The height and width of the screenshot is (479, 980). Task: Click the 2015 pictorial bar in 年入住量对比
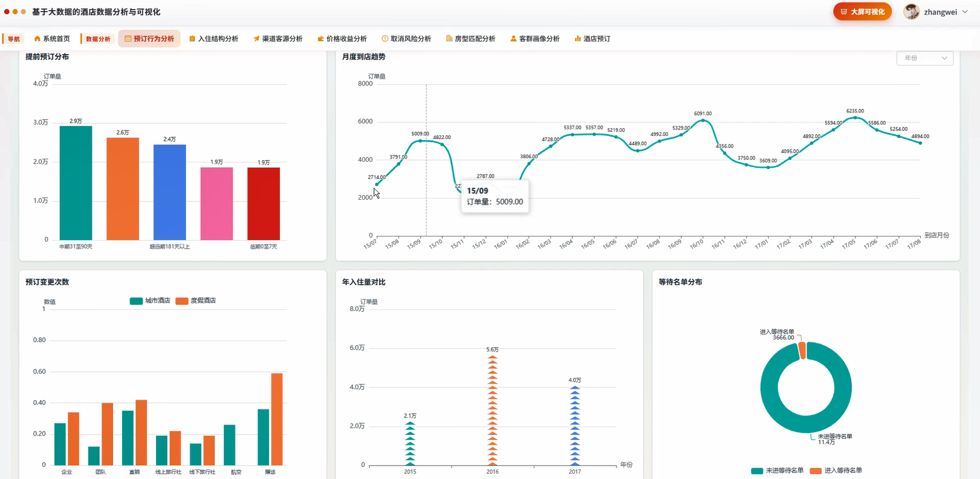[x=410, y=444]
